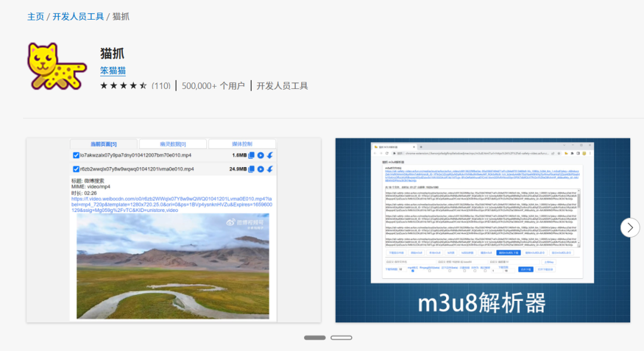
Task: Go to the 主页 breadcrumb link
Action: [36, 17]
